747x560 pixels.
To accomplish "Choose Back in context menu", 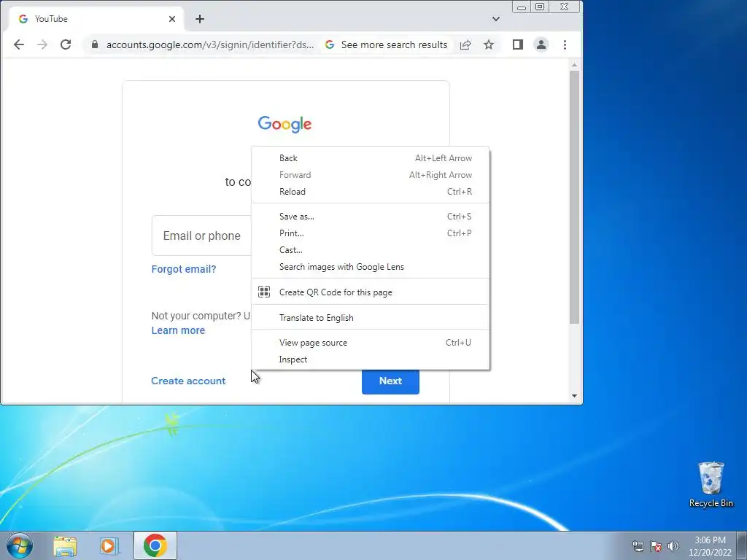I will [370, 158].
